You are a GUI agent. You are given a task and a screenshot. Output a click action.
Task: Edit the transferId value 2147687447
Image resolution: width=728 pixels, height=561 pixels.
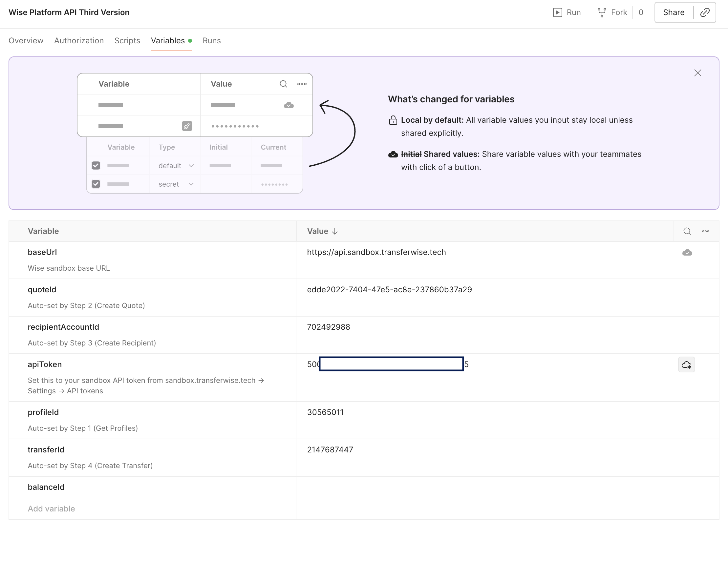click(330, 449)
